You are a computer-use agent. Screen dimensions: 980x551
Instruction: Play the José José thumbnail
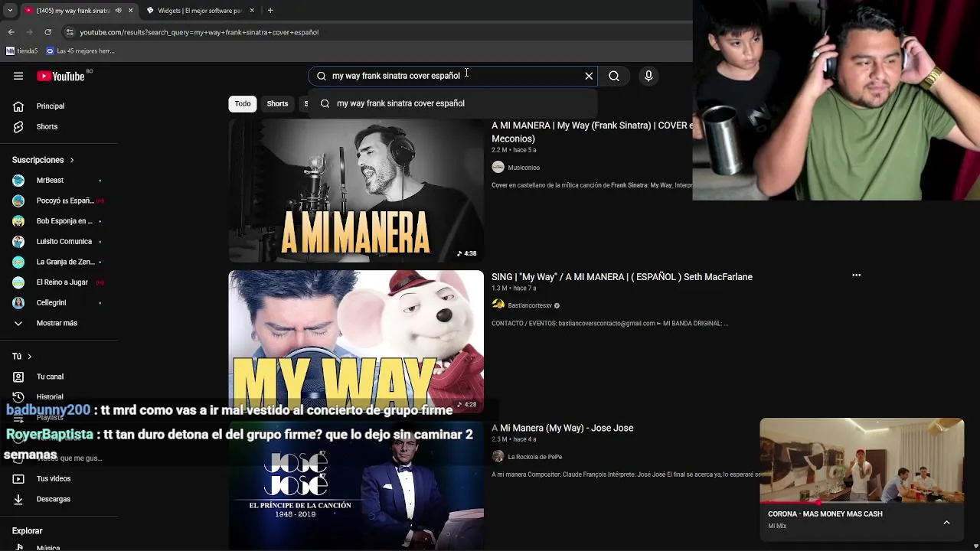click(x=356, y=486)
